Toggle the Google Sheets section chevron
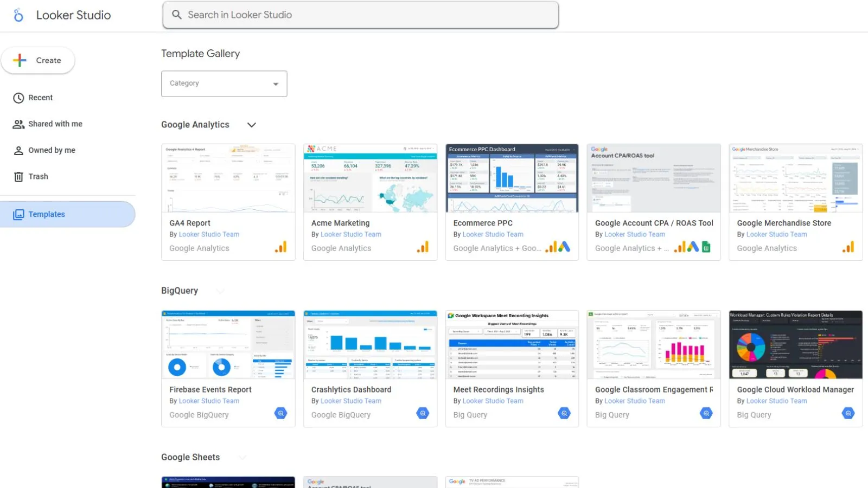 [x=242, y=458]
